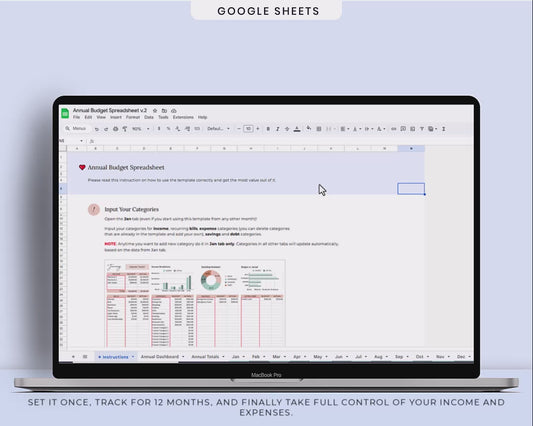Click the Menus search button
The image size is (533, 426).
point(76,129)
